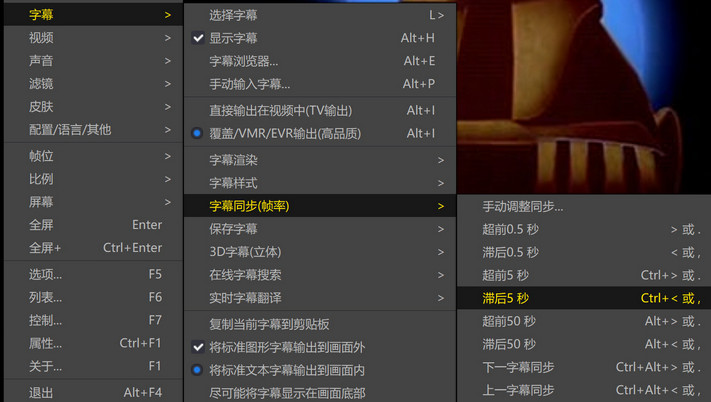Toggle 显示字幕 checkmark
This screenshot has height=402, width=711.
point(320,38)
